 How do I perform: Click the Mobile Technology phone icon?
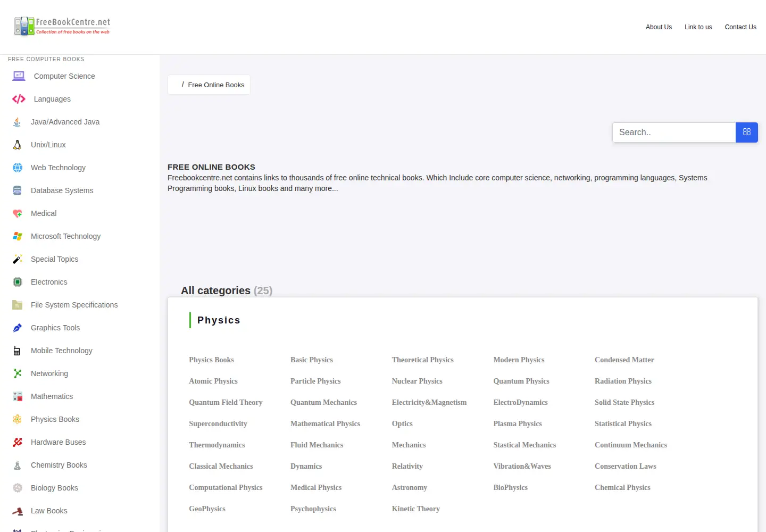tap(17, 351)
